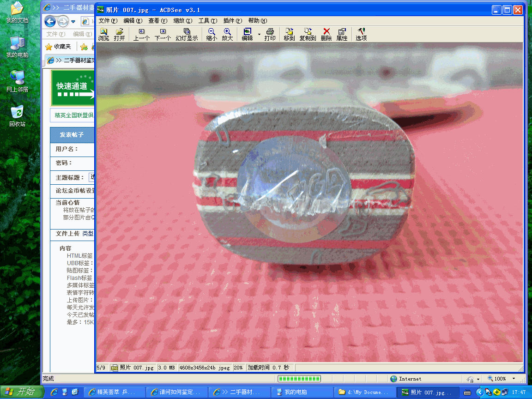532x399 pixels.
Task: Open the Browse (浏览) tool in ACDSee
Action: [x=103, y=34]
